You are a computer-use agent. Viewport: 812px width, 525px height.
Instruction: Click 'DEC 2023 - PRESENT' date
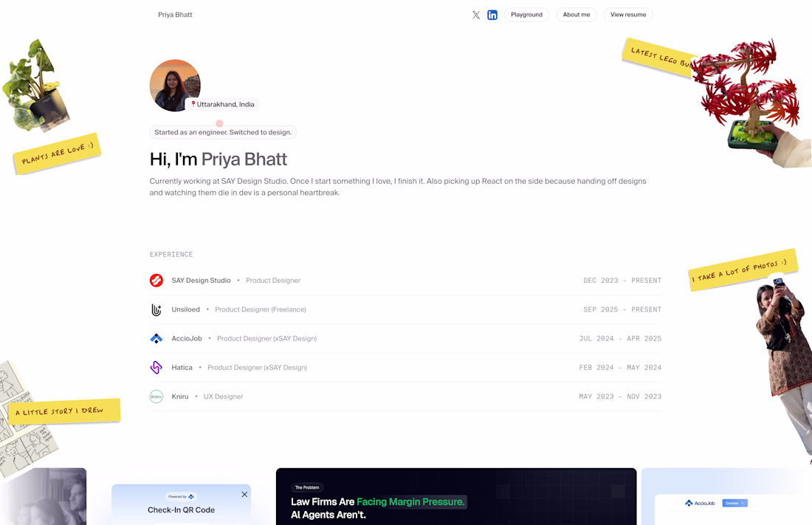tap(622, 281)
